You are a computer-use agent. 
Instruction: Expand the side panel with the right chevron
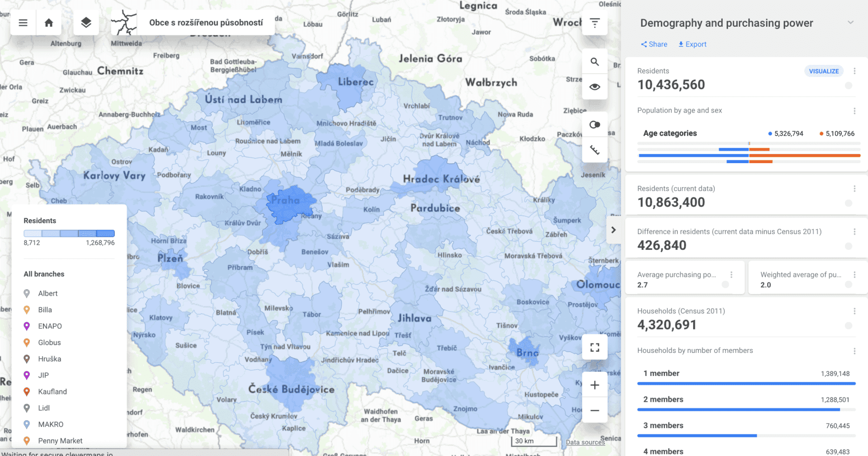613,230
